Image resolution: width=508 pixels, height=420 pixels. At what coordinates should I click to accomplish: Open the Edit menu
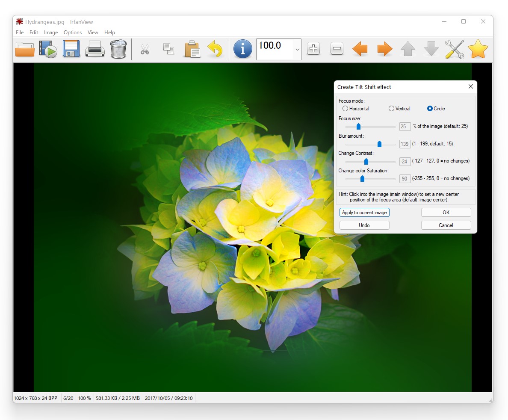[x=34, y=33]
